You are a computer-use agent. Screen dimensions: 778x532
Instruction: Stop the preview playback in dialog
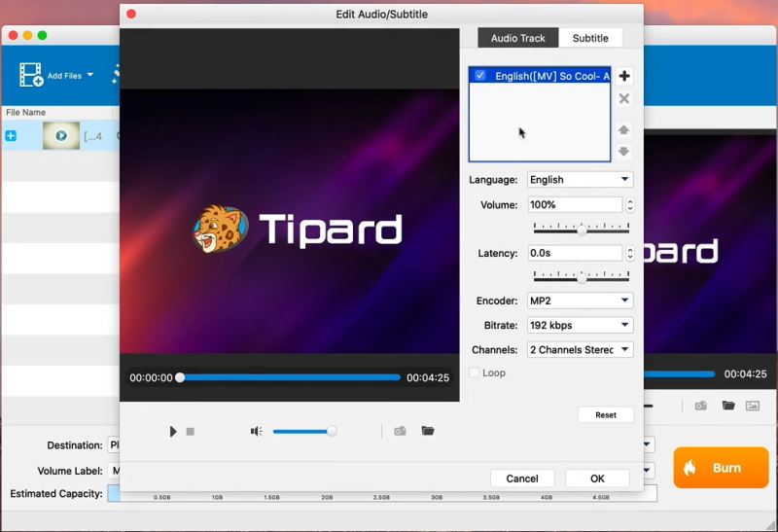(190, 432)
